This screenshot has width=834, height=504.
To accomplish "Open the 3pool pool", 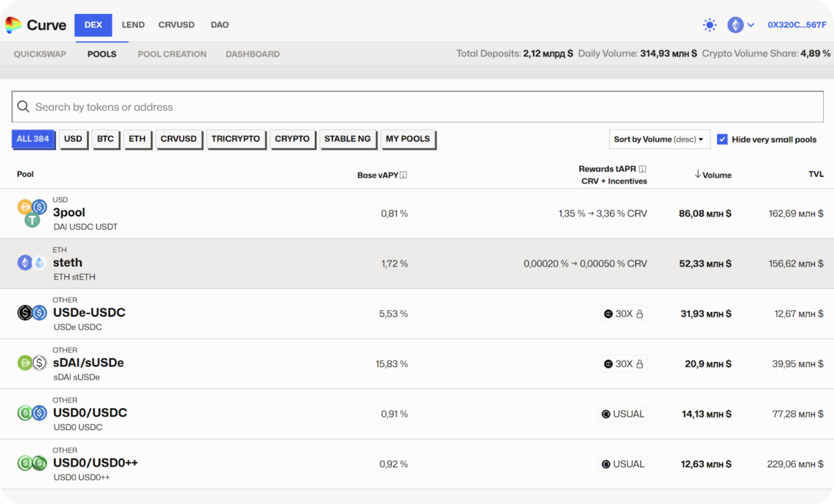I will (x=69, y=212).
